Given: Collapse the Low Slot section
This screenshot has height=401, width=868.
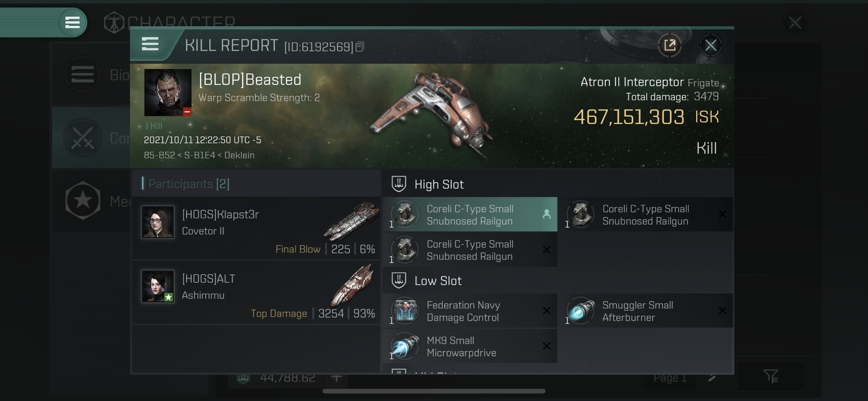Looking at the screenshot, I should coord(437,280).
